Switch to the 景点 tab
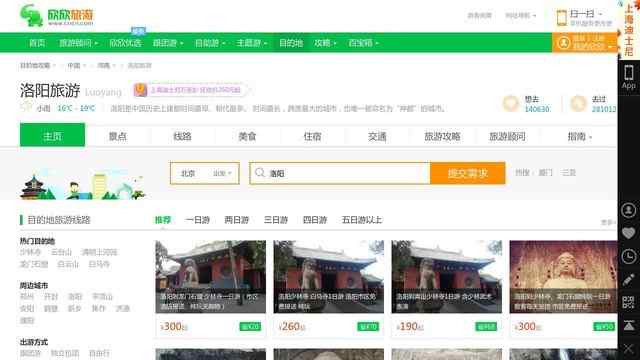The height and width of the screenshot is (360, 640). pos(118,136)
